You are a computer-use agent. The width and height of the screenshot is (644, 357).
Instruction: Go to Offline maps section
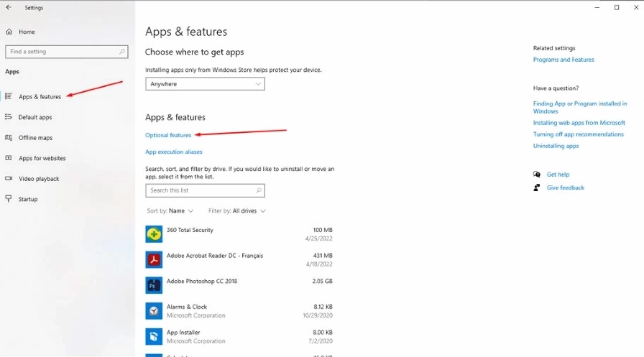35,138
